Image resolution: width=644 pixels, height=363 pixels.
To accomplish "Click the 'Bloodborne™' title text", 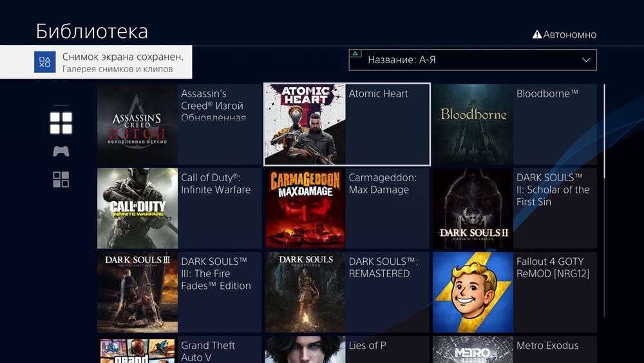I will 547,93.
